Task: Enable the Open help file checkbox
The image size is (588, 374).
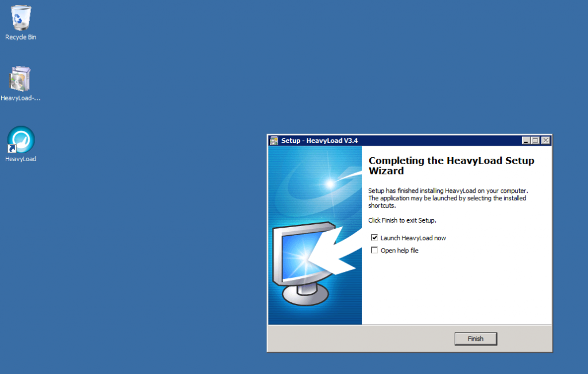Action: 374,250
